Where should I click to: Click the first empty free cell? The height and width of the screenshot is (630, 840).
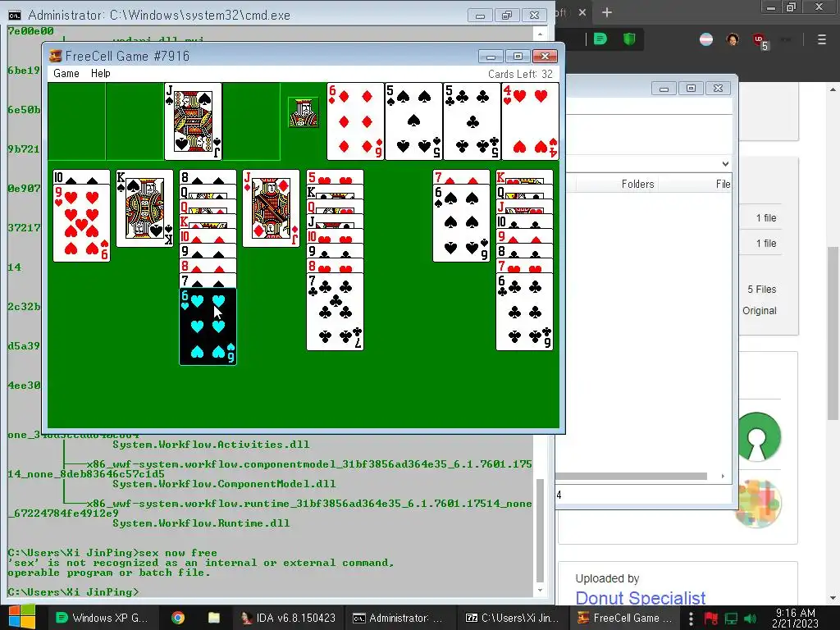coord(76,121)
